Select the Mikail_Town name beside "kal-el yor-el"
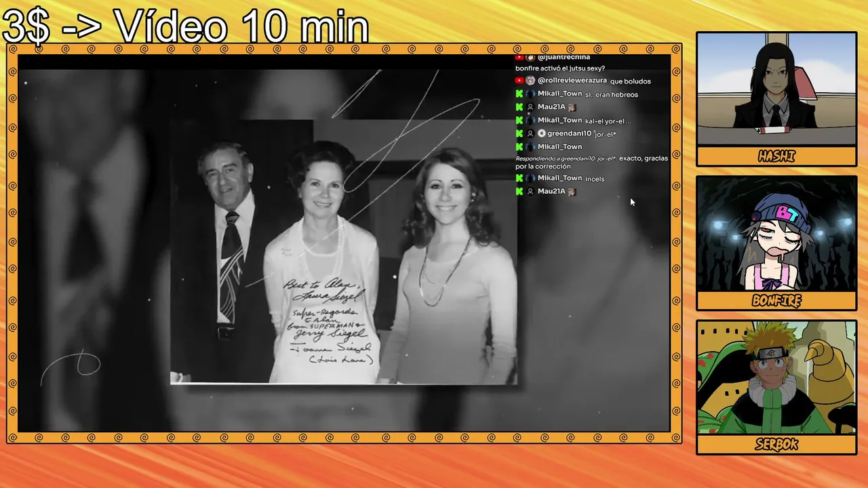This screenshot has width=868, height=488. pyautogui.click(x=560, y=120)
